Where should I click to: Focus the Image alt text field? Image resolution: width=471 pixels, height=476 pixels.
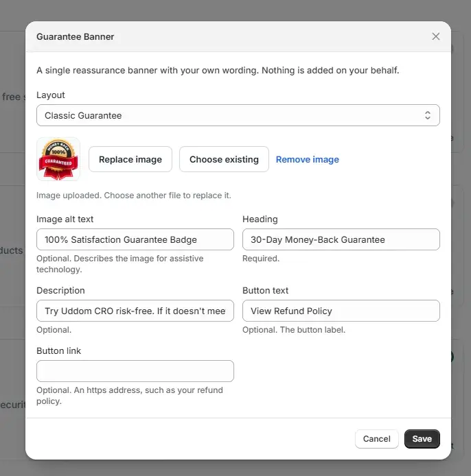click(x=135, y=239)
